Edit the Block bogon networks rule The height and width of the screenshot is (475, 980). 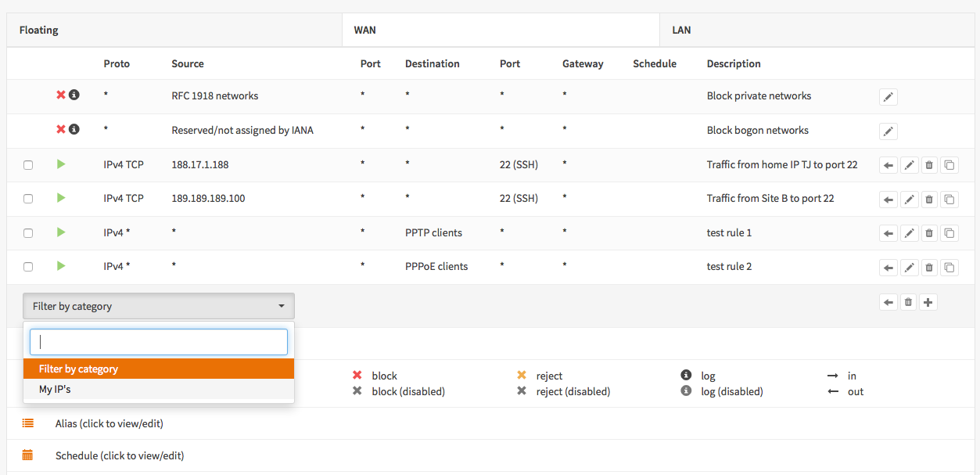(x=888, y=131)
